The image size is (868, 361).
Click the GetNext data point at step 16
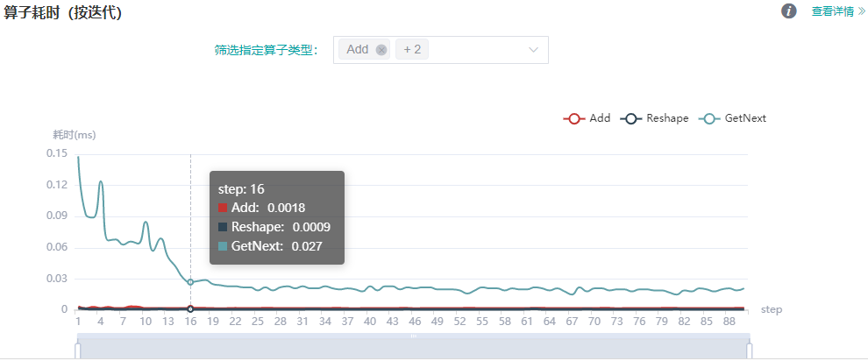point(190,281)
